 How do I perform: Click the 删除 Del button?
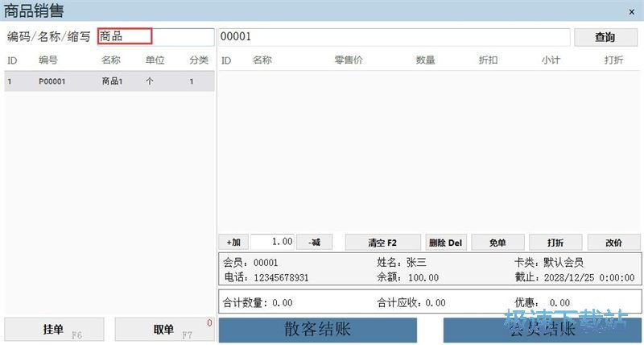(446, 242)
